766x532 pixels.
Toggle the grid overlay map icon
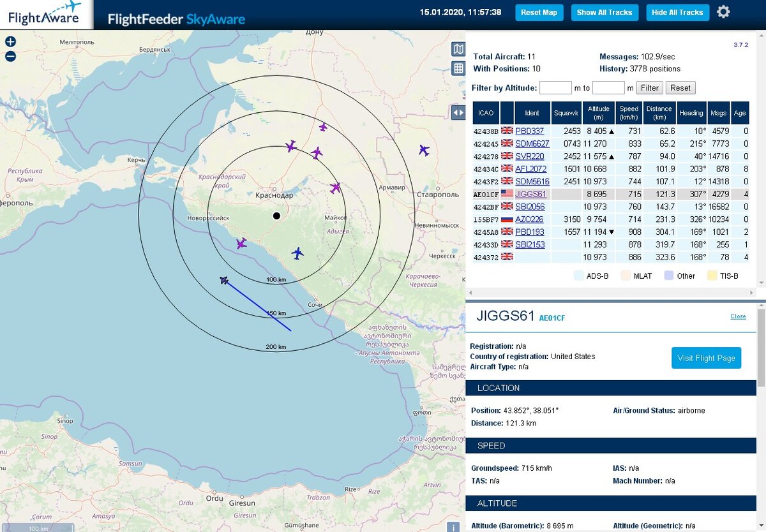point(458,68)
